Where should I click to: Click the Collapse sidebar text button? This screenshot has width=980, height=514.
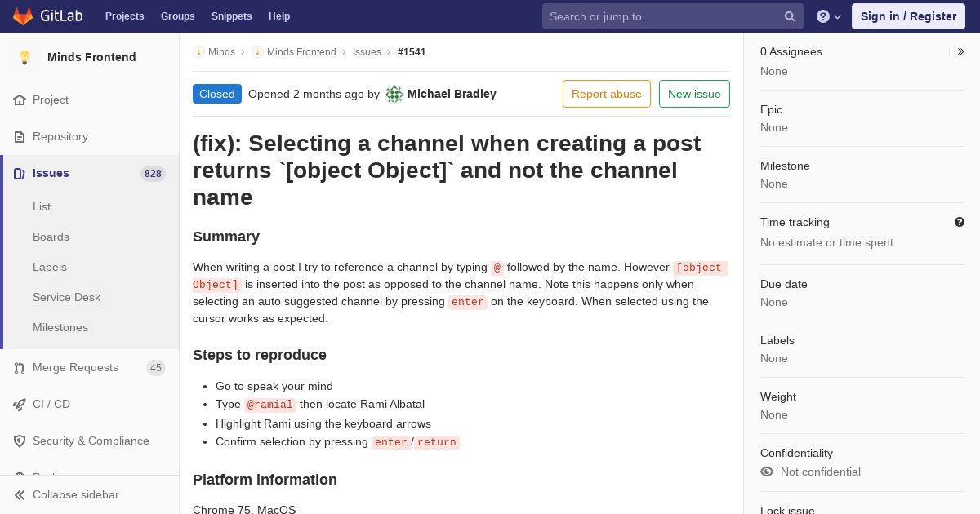75,495
